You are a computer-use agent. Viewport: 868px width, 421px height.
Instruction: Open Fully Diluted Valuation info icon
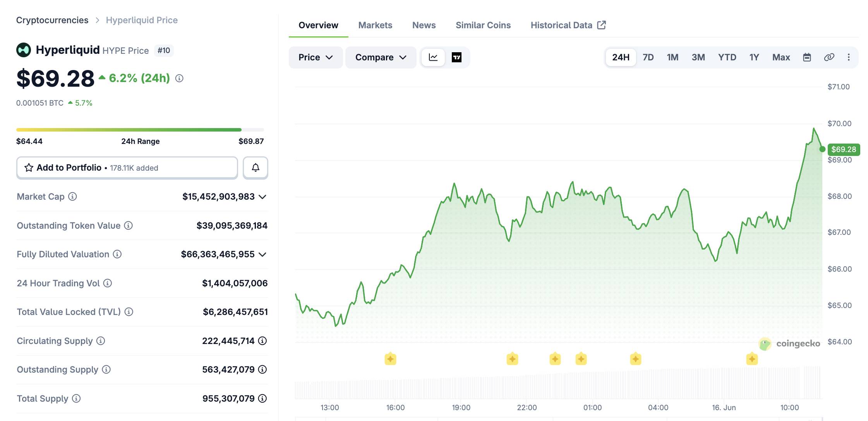(117, 254)
